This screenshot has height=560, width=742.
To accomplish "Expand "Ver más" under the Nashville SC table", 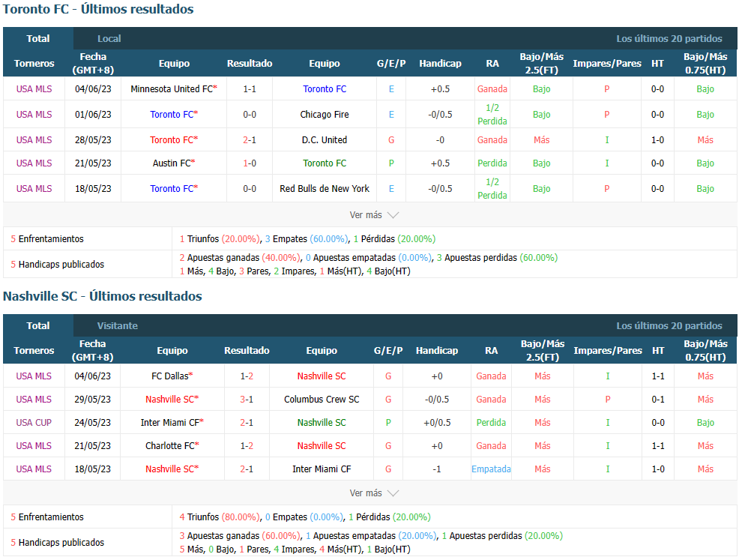I will (x=374, y=493).
